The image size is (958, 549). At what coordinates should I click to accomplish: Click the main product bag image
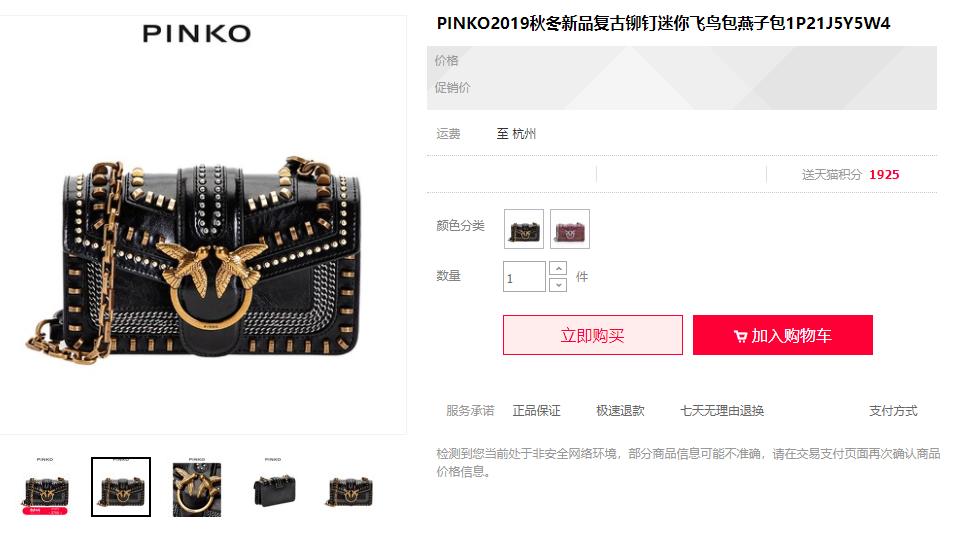tap(197, 256)
